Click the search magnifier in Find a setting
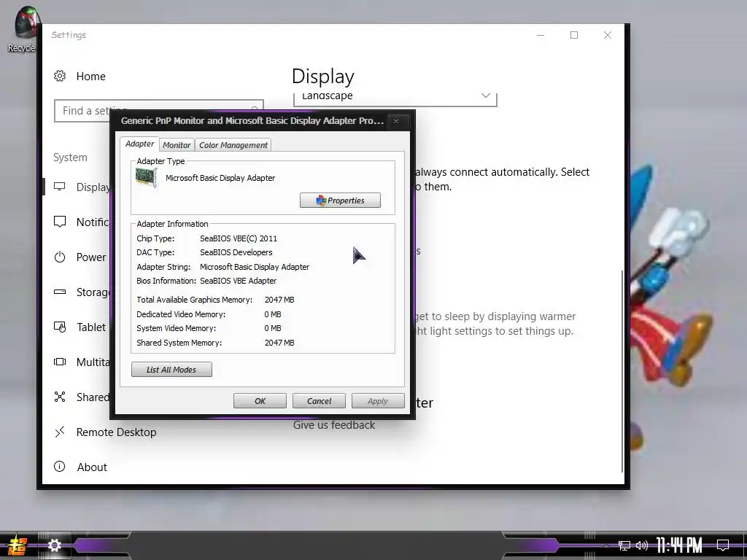747x560 pixels. [x=255, y=110]
